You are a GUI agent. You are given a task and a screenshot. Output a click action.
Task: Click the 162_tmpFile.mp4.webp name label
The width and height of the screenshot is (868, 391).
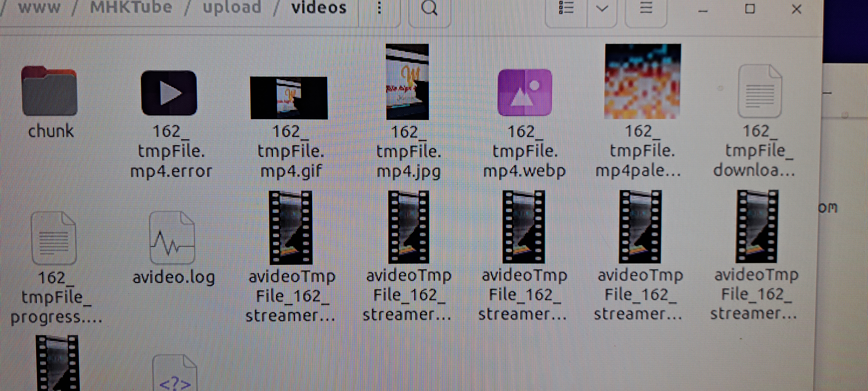[525, 151]
